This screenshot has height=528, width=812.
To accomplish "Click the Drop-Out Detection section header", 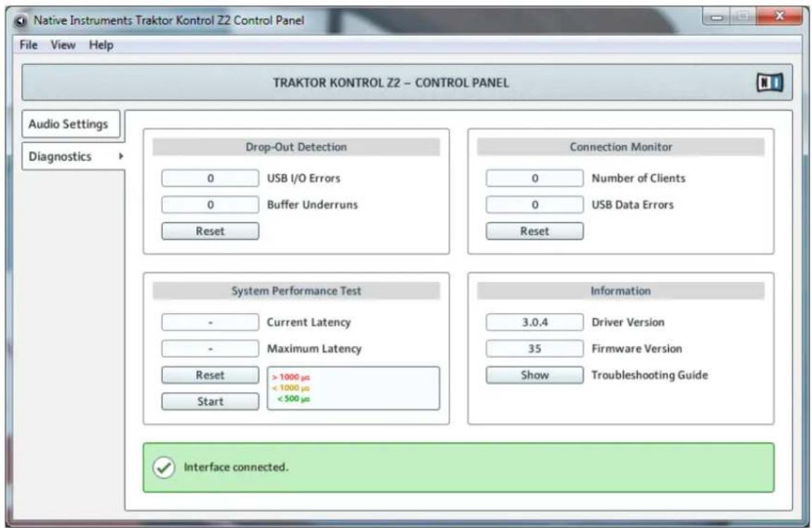I will click(296, 147).
